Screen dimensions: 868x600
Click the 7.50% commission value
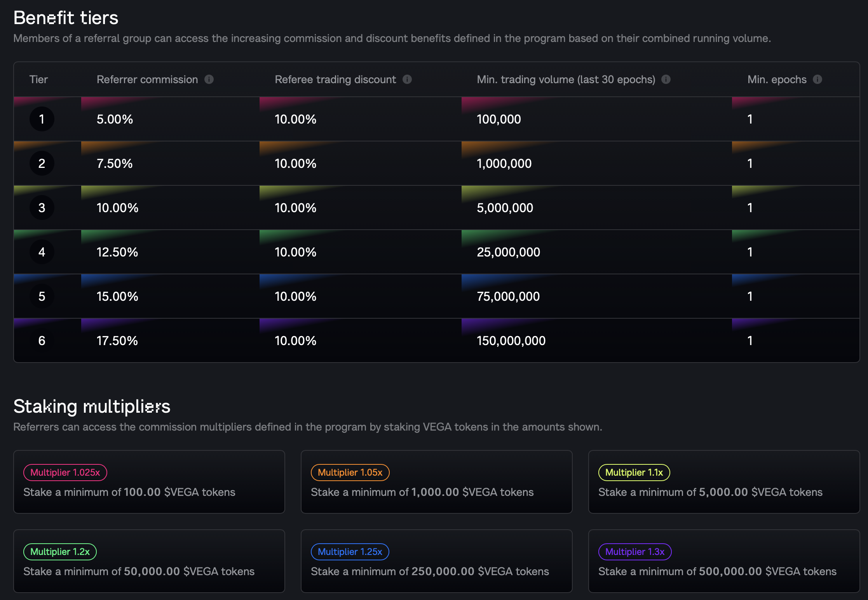click(115, 163)
